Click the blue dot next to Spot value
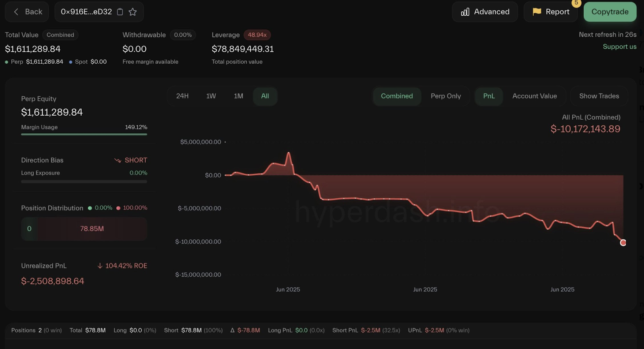 click(71, 62)
